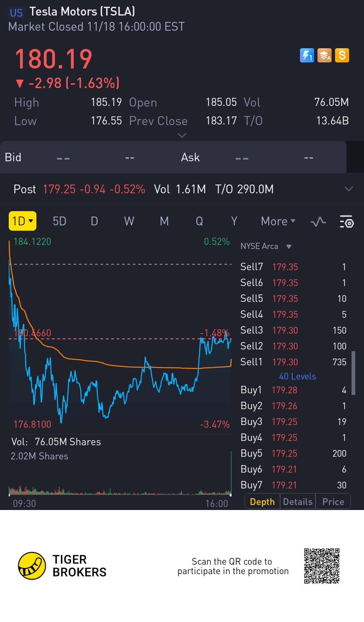The width and height of the screenshot is (364, 622).
Task: Tap the blue lightning quick-trade icon
Action: tap(307, 55)
